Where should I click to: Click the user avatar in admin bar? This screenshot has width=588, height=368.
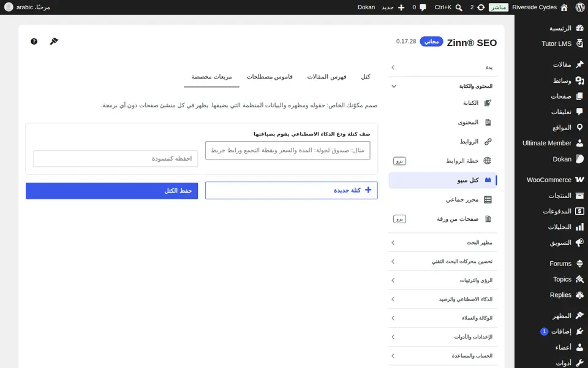tap(9, 7)
